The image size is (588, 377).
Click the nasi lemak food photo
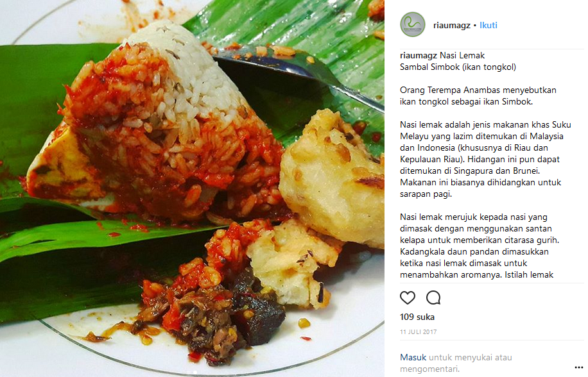[x=192, y=188]
